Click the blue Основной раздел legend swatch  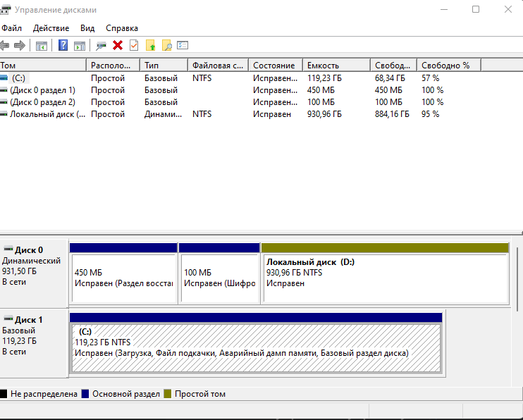(85, 394)
